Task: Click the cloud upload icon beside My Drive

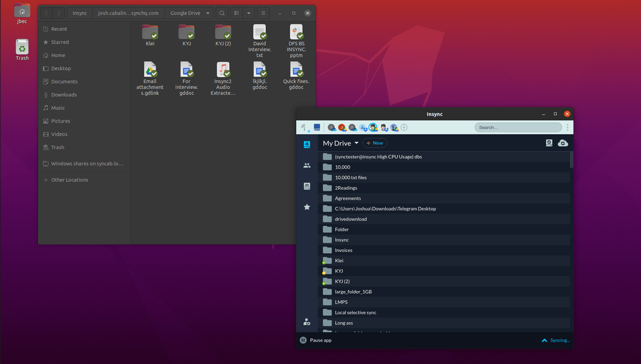Action: [x=563, y=143]
